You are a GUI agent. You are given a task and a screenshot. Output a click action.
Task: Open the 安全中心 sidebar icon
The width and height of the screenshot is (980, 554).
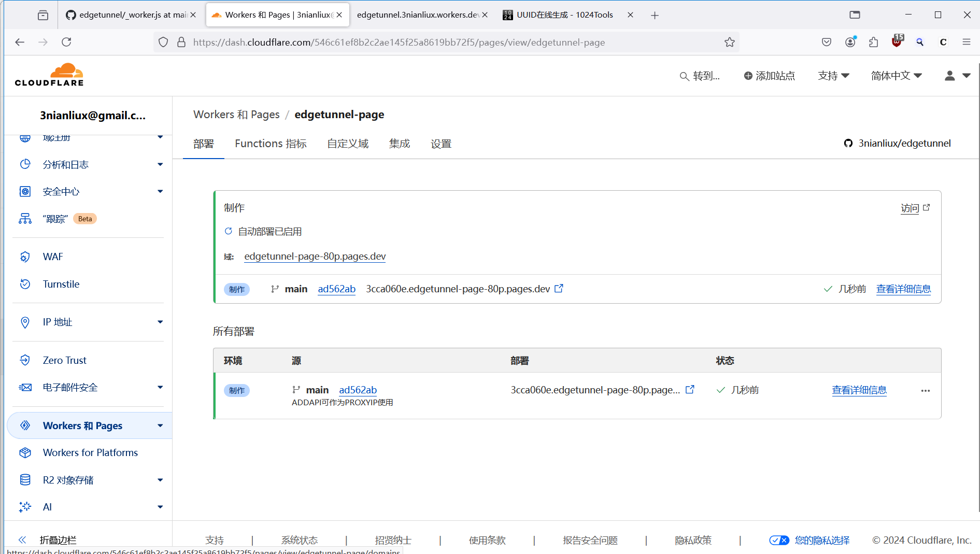tap(25, 191)
